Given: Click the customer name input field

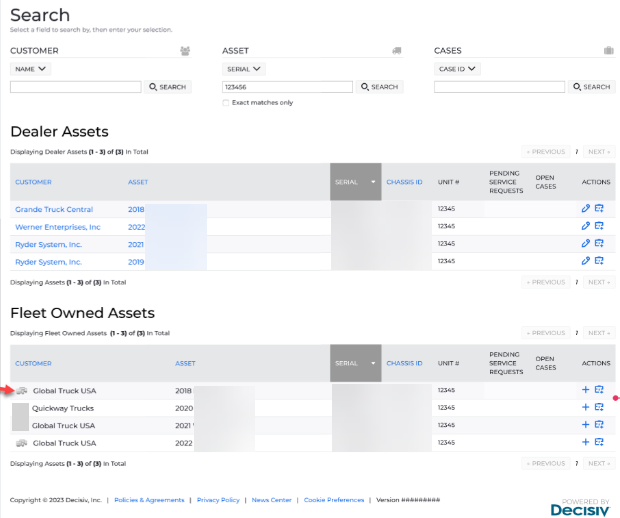Looking at the screenshot, I should (x=76, y=87).
